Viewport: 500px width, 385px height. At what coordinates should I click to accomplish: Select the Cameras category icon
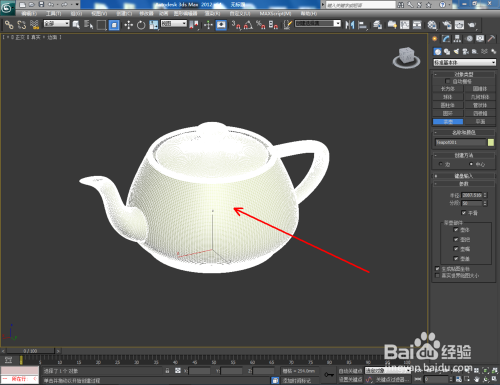pyautogui.click(x=466, y=51)
